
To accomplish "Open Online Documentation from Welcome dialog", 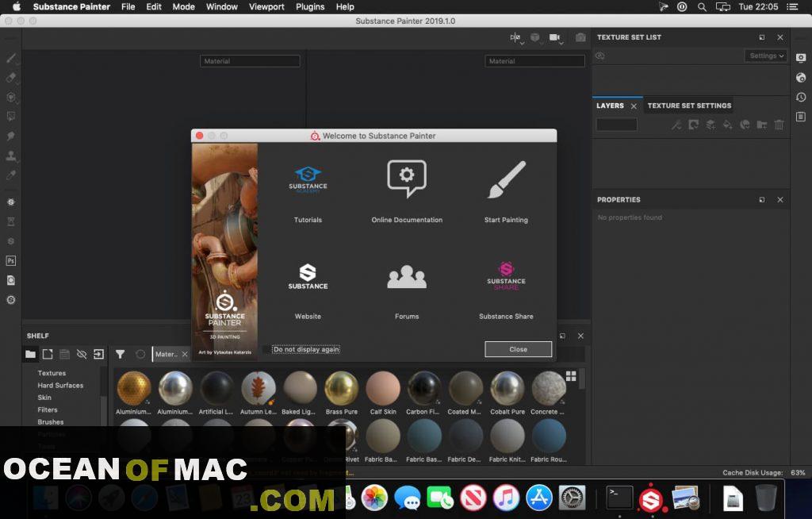I will pyautogui.click(x=407, y=192).
